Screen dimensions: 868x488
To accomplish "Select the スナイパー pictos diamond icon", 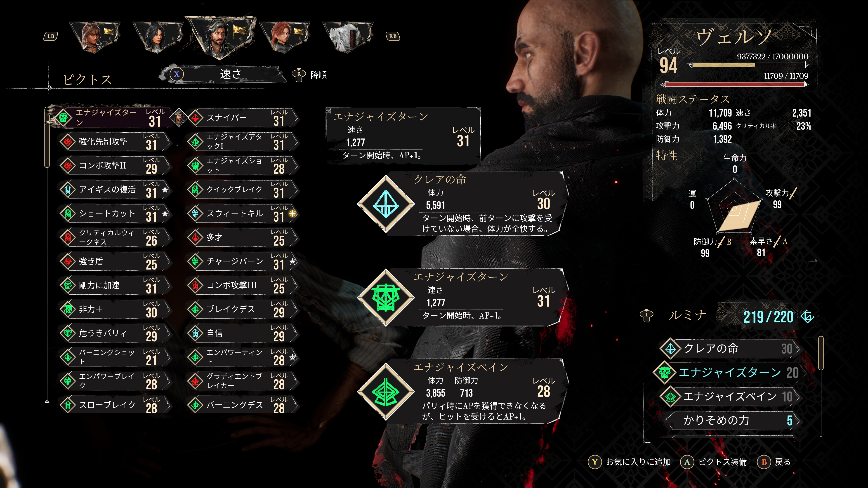I will point(195,117).
